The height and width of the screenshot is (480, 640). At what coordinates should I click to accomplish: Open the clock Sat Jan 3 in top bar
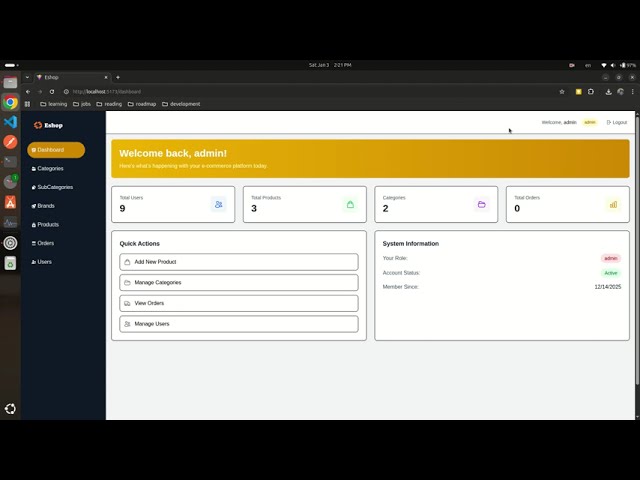pos(330,65)
